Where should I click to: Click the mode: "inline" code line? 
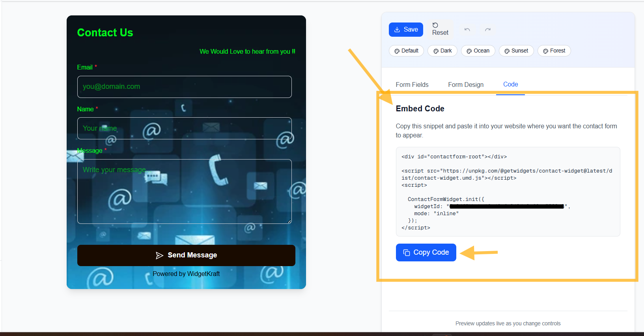[436, 214]
